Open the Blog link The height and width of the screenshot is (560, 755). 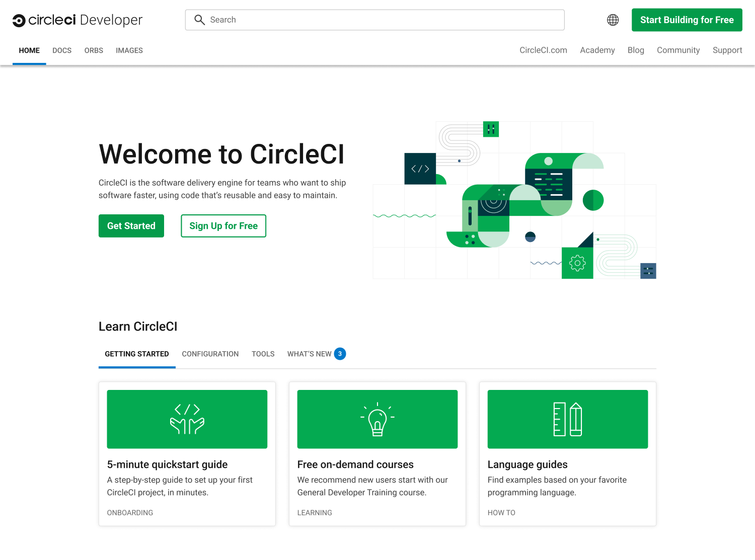coord(636,50)
